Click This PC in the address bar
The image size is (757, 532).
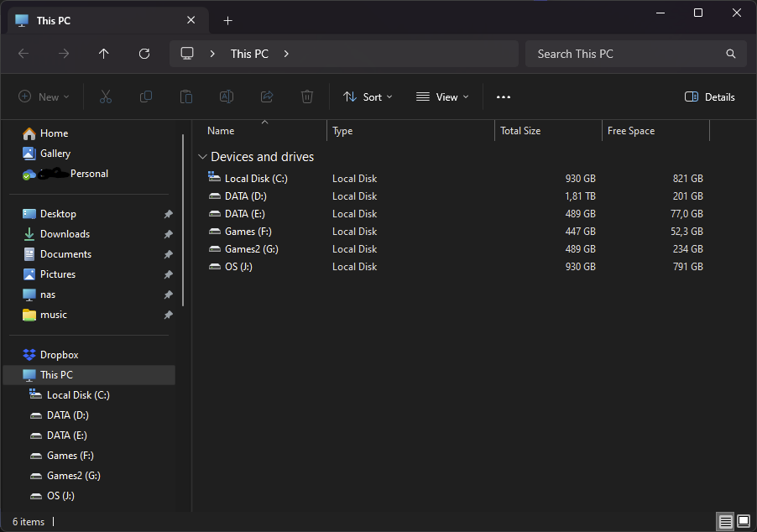(x=249, y=54)
